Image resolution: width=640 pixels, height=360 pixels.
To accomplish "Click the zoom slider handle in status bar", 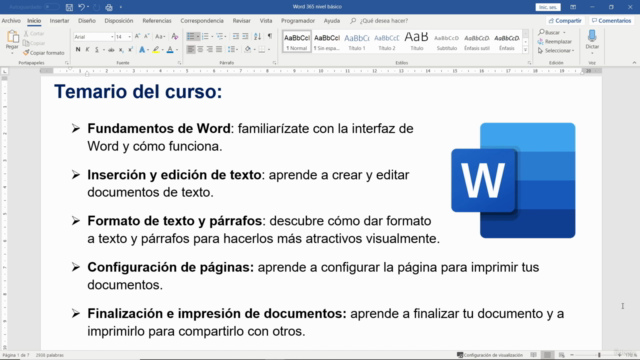I will (x=599, y=355).
